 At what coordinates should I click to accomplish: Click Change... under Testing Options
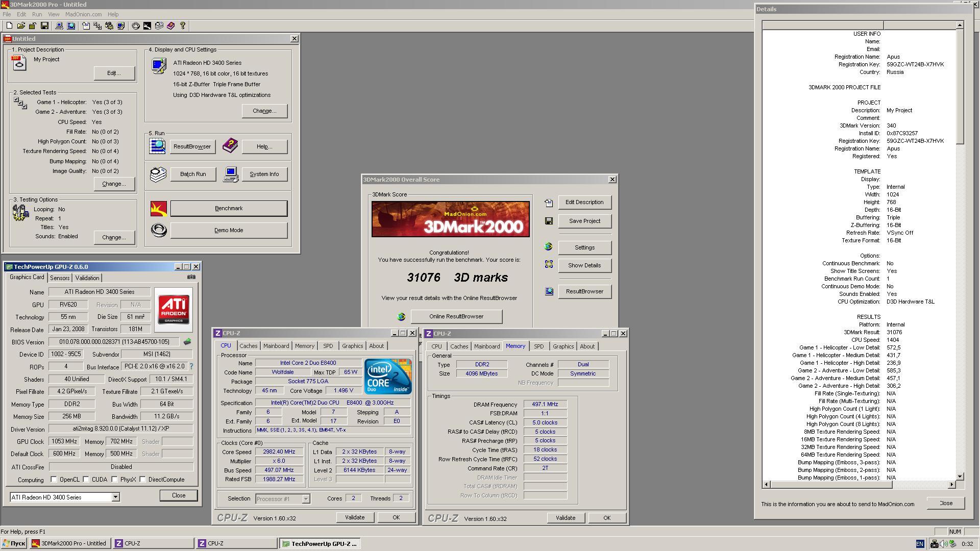114,237
